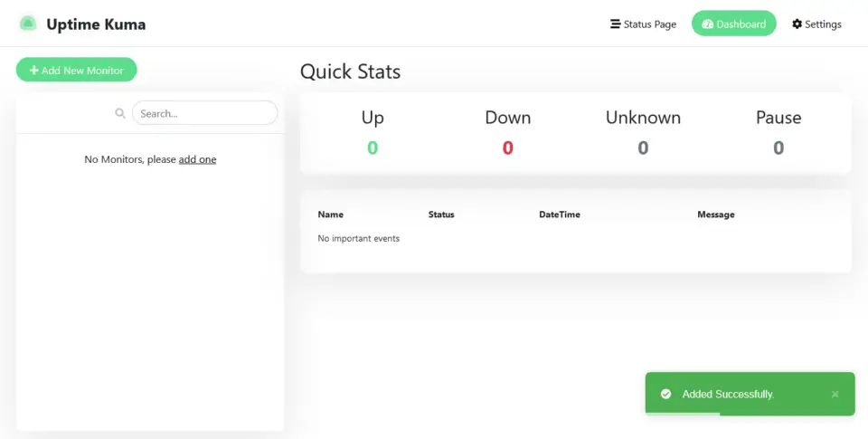The width and height of the screenshot is (868, 439).
Task: Select the green Up count
Action: [373, 148]
